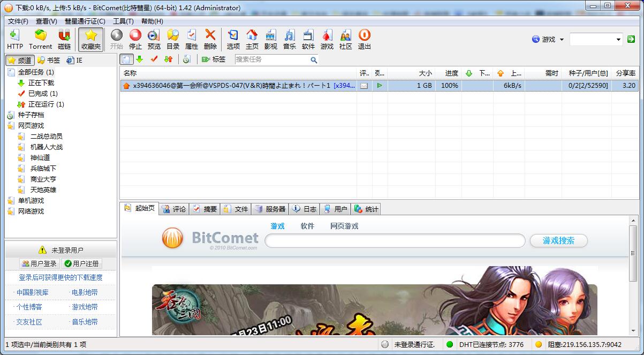Click the 用户登录 button
This screenshot has width=644, height=355.
tap(39, 263)
